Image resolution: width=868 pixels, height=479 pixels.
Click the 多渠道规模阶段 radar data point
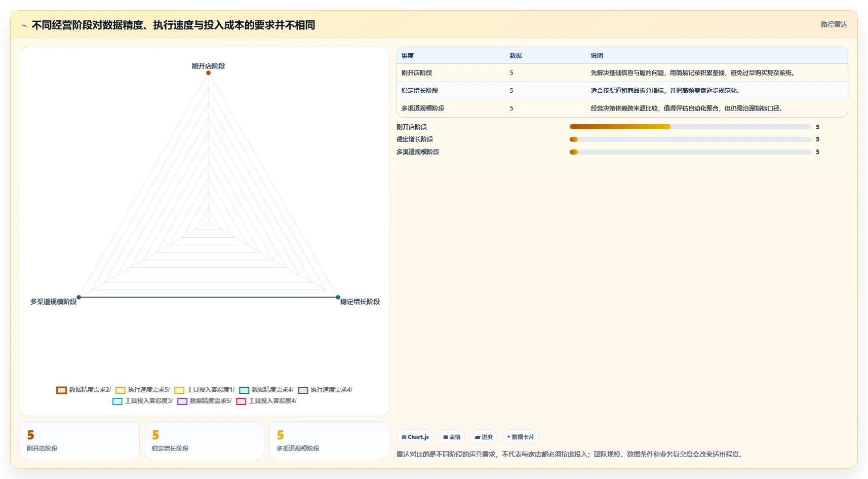coord(78,298)
